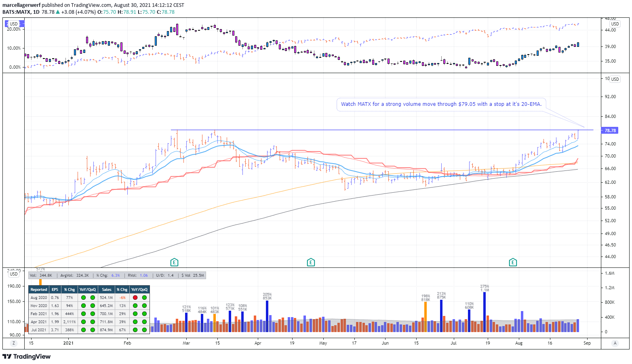Open USD currency selector in volume pane

click(13, 274)
